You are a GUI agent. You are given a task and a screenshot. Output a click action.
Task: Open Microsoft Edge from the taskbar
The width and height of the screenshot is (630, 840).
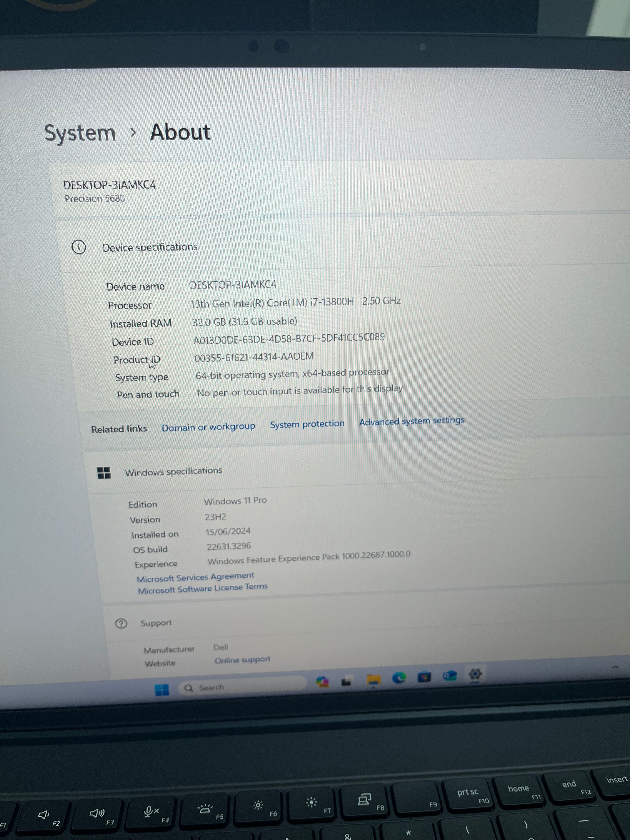(399, 678)
